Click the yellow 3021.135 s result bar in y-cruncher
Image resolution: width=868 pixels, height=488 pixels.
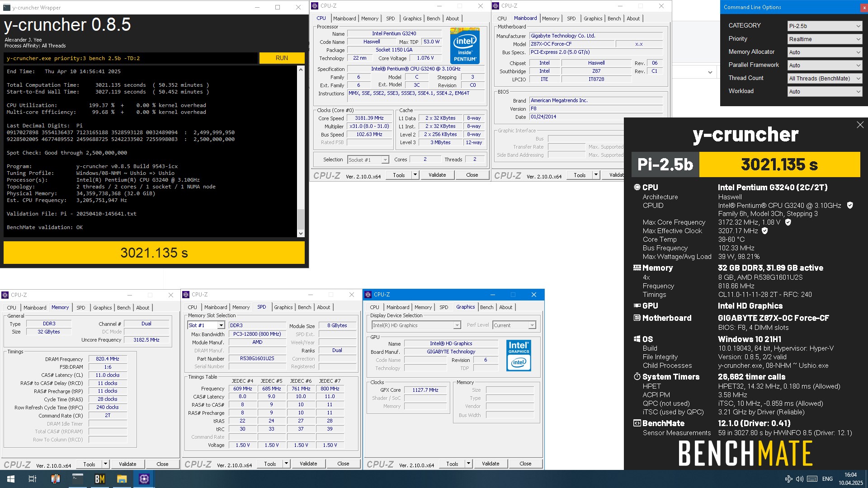point(154,253)
